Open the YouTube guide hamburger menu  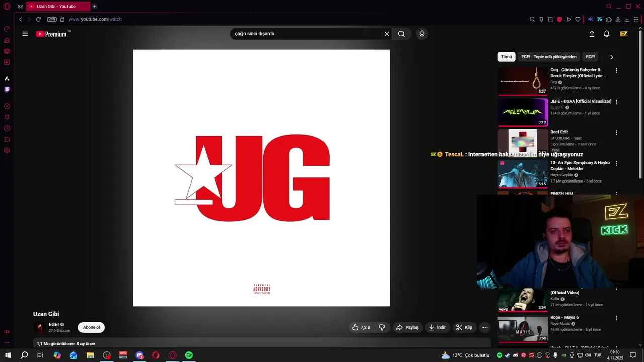[x=25, y=34]
